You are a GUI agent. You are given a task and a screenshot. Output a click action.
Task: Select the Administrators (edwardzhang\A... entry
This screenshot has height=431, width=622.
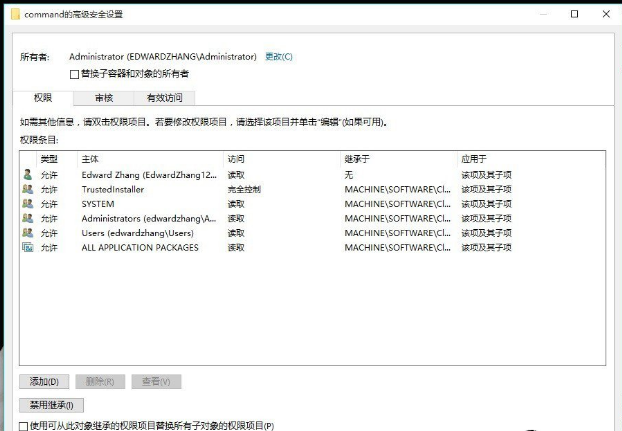(149, 218)
